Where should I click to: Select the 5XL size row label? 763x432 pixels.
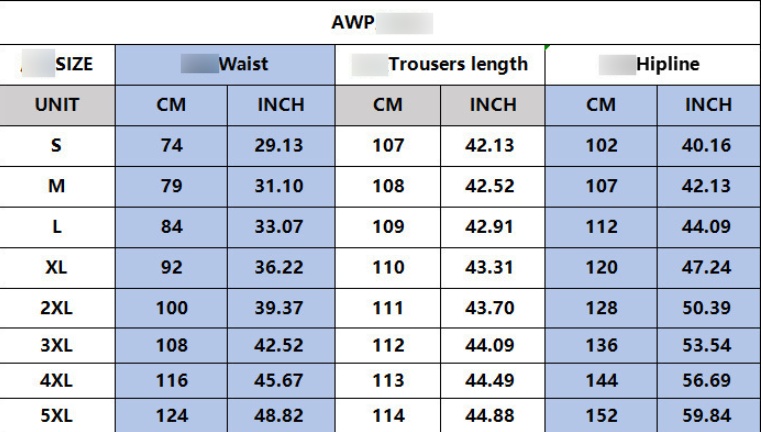tap(57, 415)
